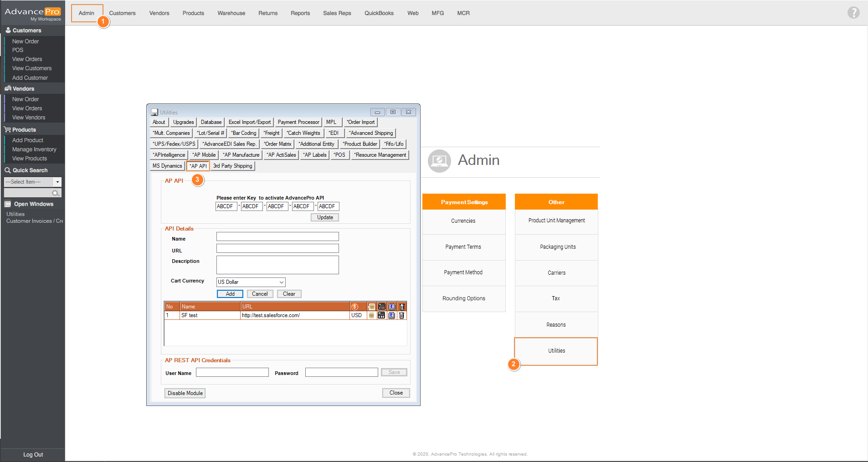Focus the REST API User Name field
The width and height of the screenshot is (868, 462).
232,373
